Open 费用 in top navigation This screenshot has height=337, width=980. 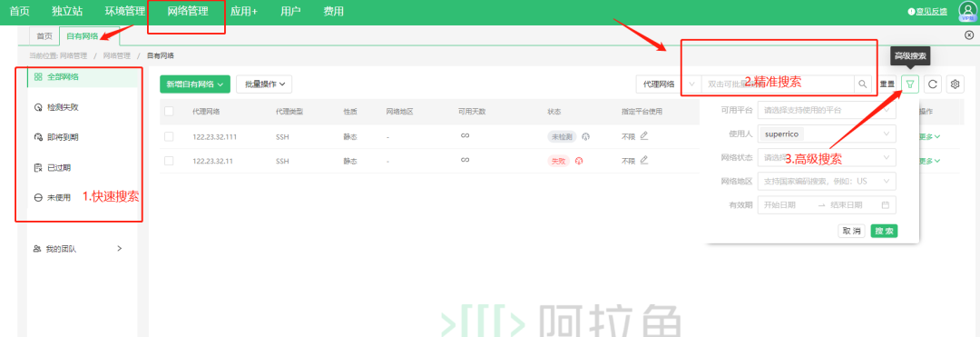pos(333,11)
